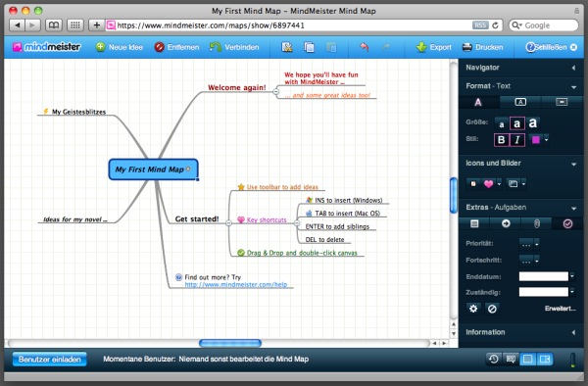
Task: Open the history view clock icon
Action: point(493,359)
